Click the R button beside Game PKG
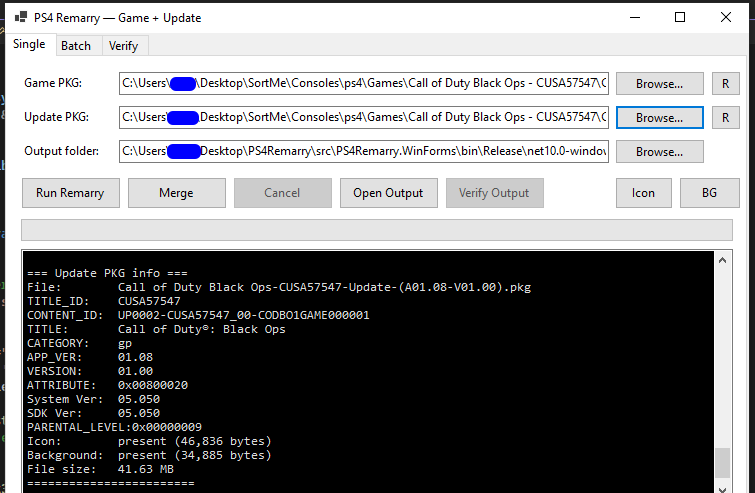The height and width of the screenshot is (493, 755). [x=726, y=84]
